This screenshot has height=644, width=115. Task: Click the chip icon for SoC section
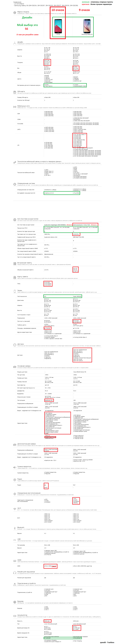(15, 220)
